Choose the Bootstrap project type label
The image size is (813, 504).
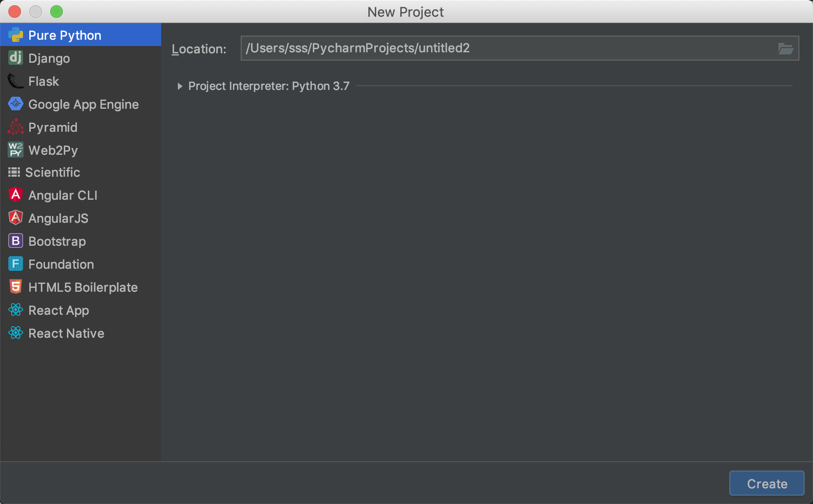[x=57, y=242]
